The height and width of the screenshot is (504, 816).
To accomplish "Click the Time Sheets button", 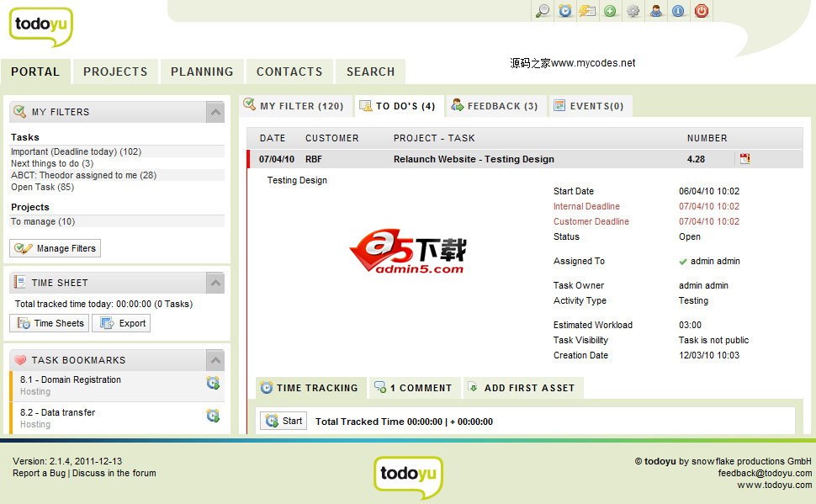I will coord(49,323).
